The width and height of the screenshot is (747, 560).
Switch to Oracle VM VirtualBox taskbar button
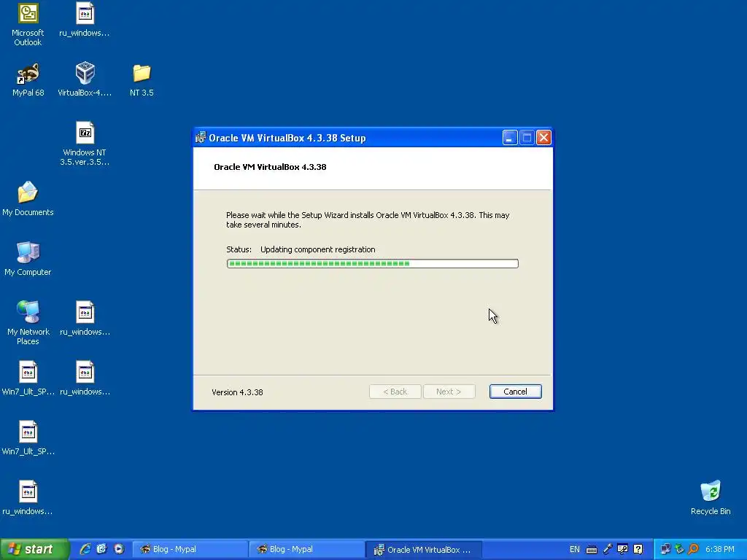(x=424, y=550)
